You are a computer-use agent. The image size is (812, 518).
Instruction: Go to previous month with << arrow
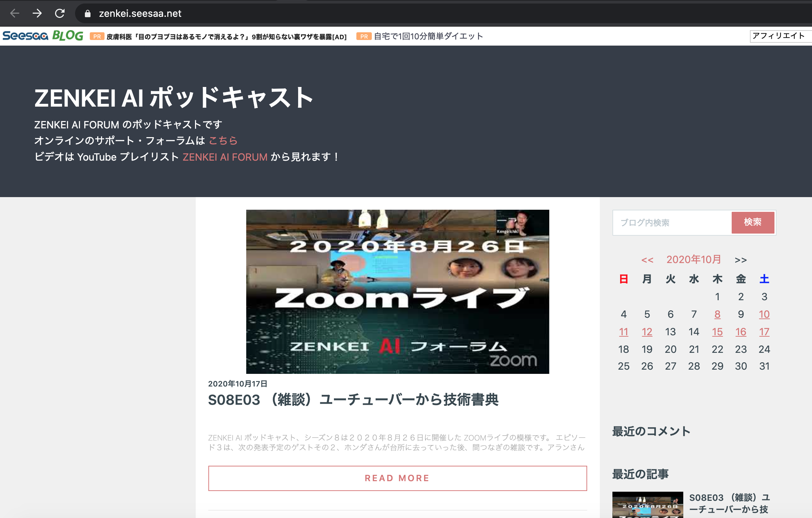(x=647, y=260)
